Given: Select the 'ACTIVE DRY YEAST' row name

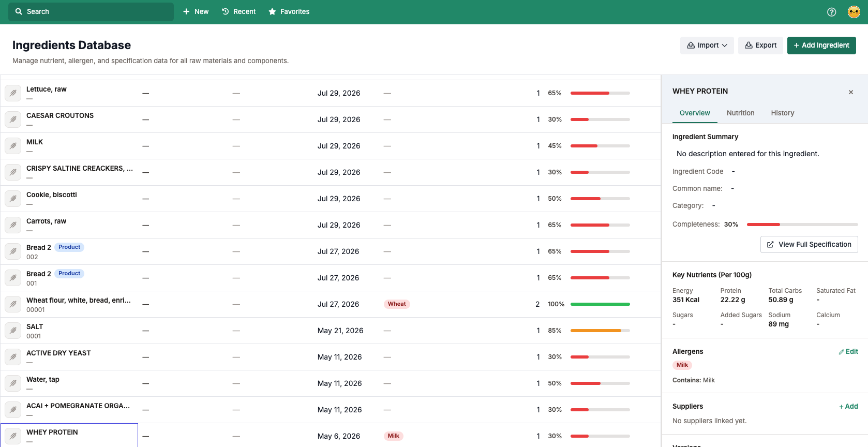Looking at the screenshot, I should pyautogui.click(x=58, y=353).
